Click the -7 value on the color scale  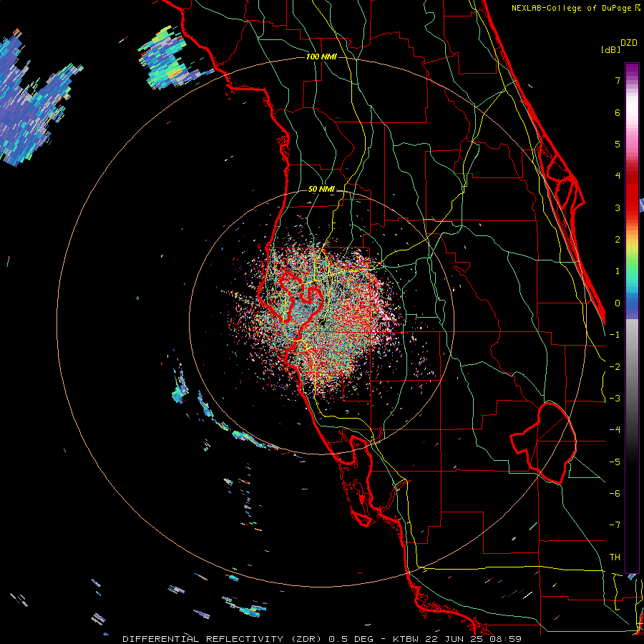coord(615,525)
